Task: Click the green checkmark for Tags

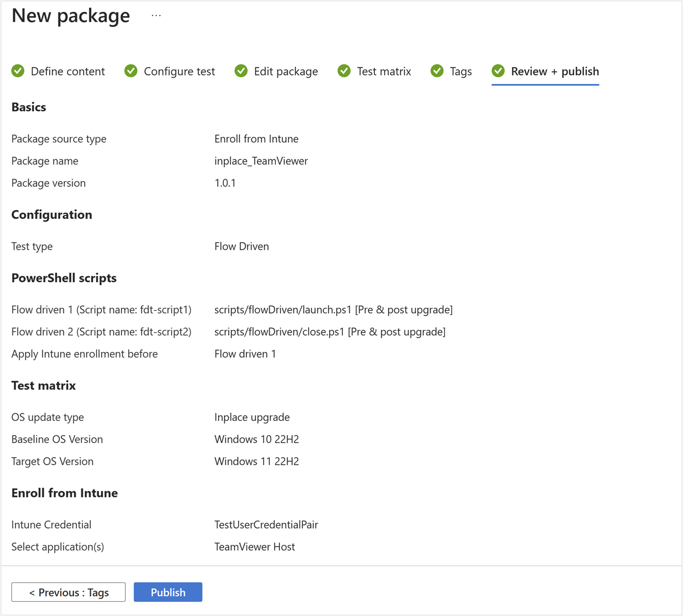Action: [x=437, y=71]
